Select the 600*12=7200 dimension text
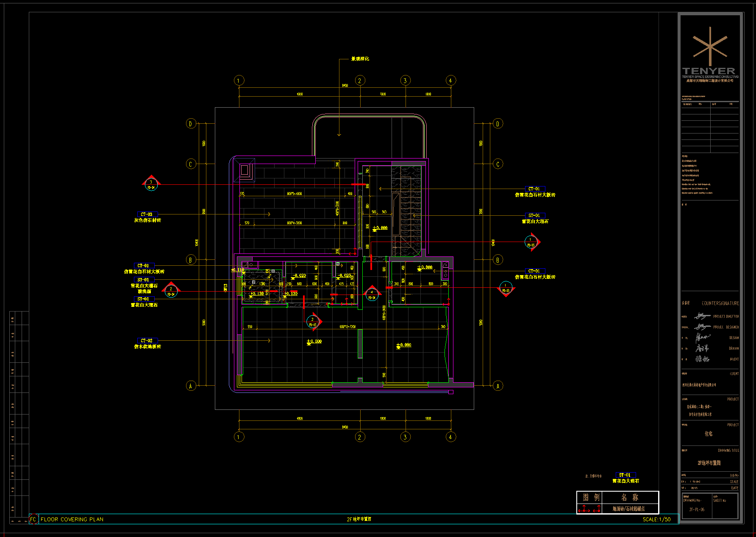The height and width of the screenshot is (537, 756). point(347,327)
